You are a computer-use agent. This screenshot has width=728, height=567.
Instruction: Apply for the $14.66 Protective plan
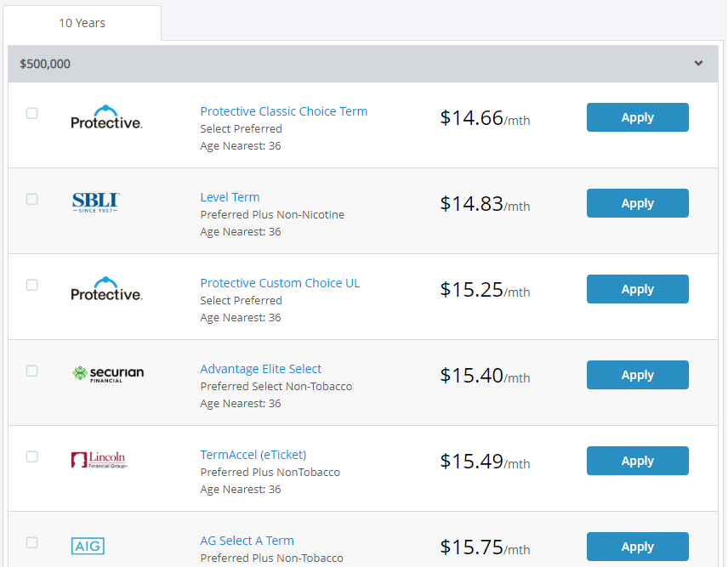637,117
